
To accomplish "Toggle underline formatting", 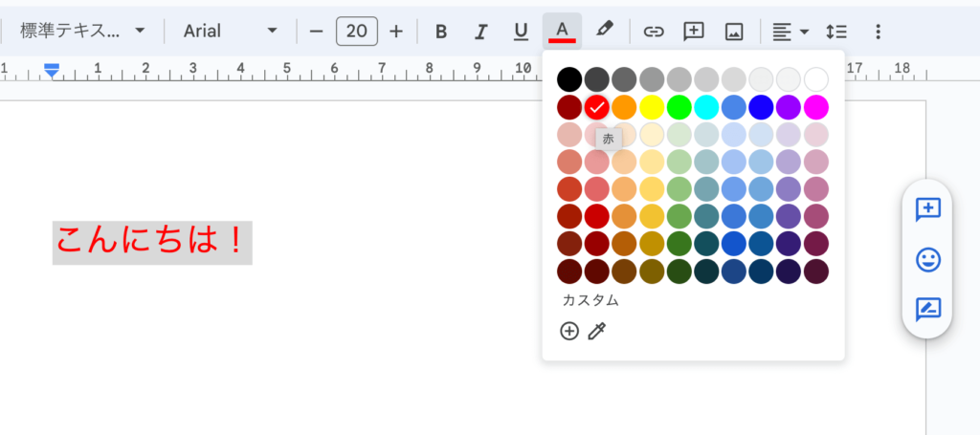I will click(x=521, y=32).
